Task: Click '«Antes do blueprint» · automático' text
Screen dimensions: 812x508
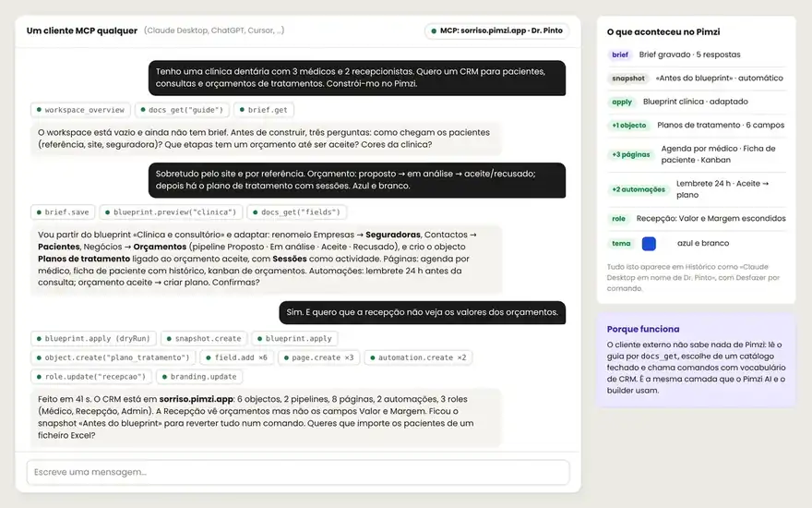Action: 720,79
